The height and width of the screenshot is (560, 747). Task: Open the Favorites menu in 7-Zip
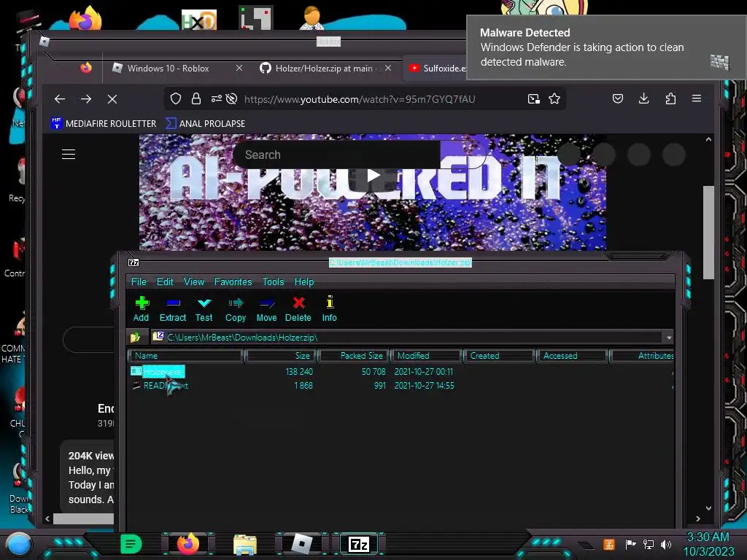point(233,282)
